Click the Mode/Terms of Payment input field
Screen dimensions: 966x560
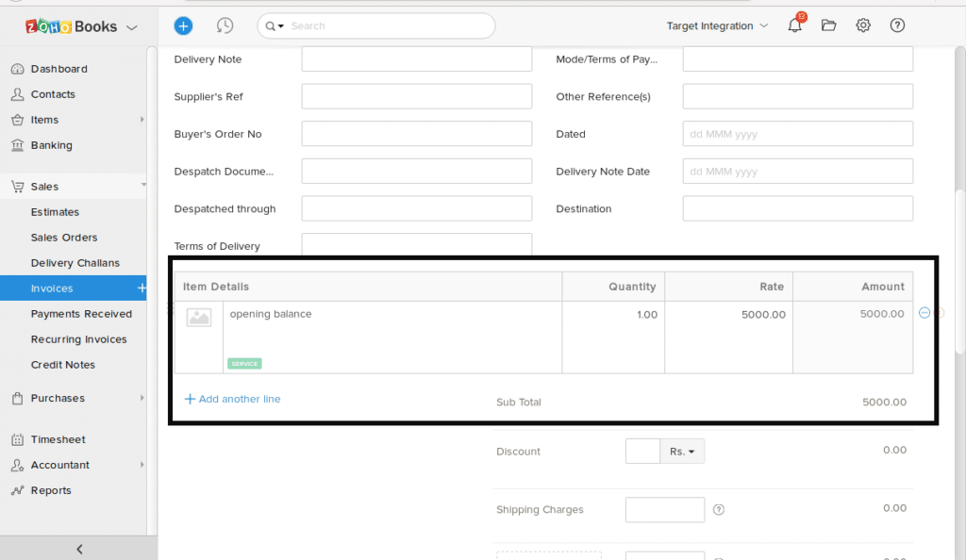(x=798, y=59)
